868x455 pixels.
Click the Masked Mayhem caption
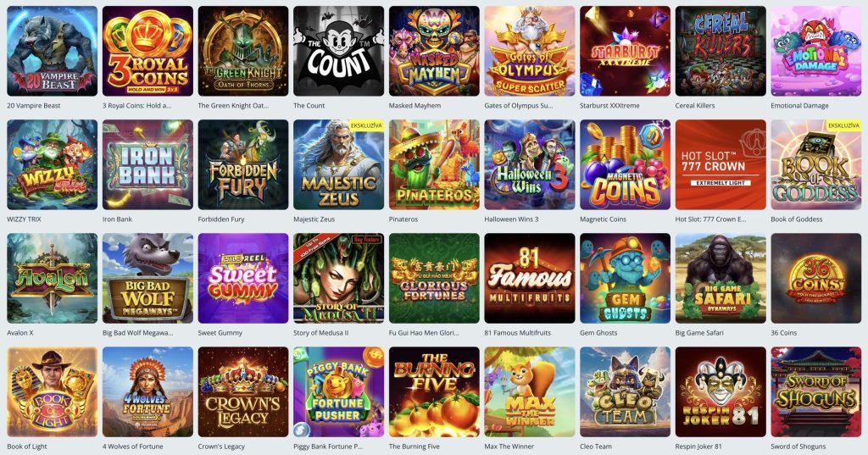click(x=415, y=106)
